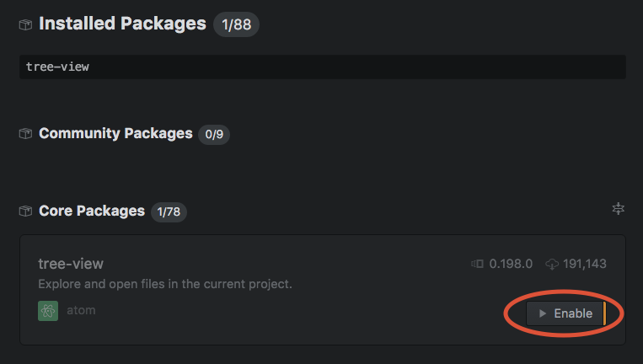643x364 pixels.
Task: Click the Community Packages box icon
Action: coord(25,134)
